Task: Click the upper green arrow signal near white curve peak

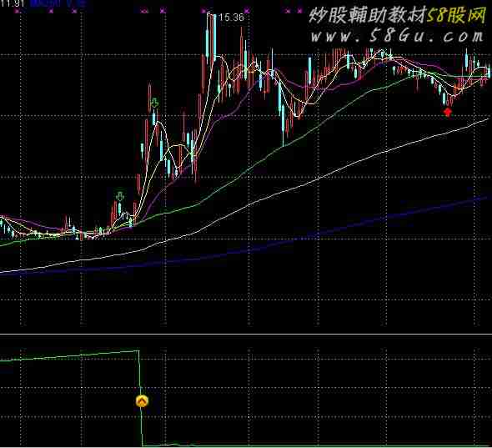Action: pyautogui.click(x=154, y=103)
